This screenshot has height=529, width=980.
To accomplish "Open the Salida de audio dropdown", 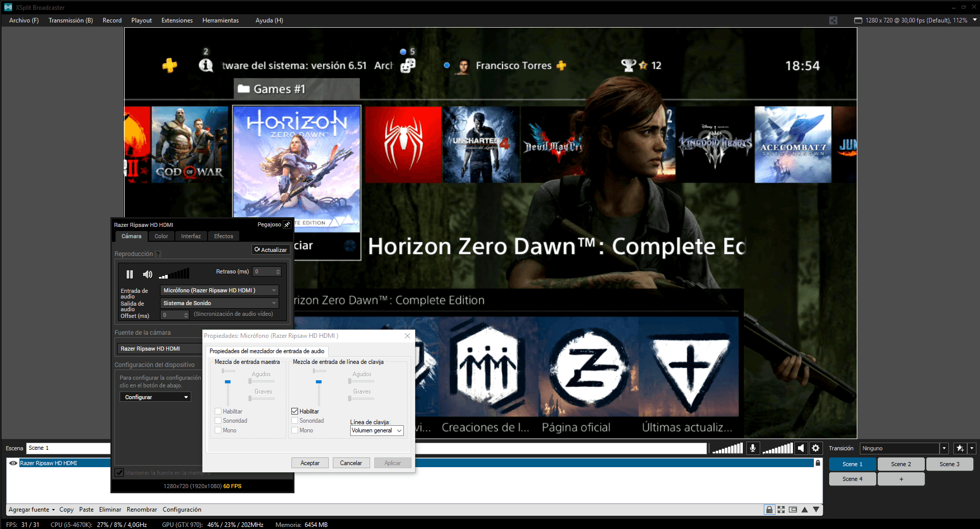I will click(x=219, y=303).
